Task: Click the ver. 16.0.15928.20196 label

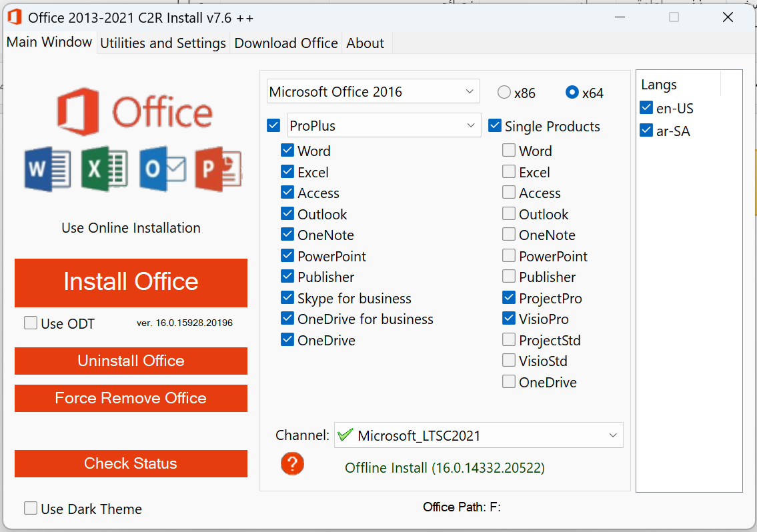Action: [x=185, y=323]
